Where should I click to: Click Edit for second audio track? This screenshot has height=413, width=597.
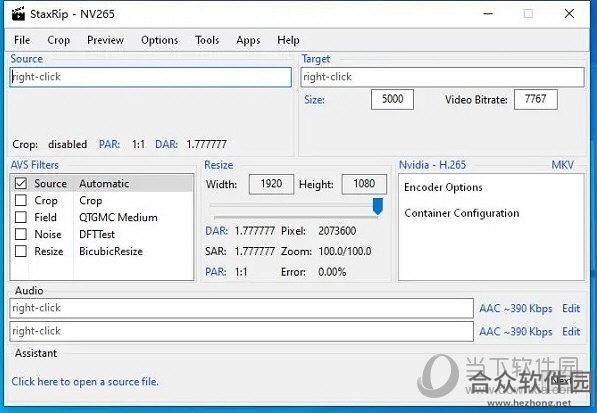point(571,332)
